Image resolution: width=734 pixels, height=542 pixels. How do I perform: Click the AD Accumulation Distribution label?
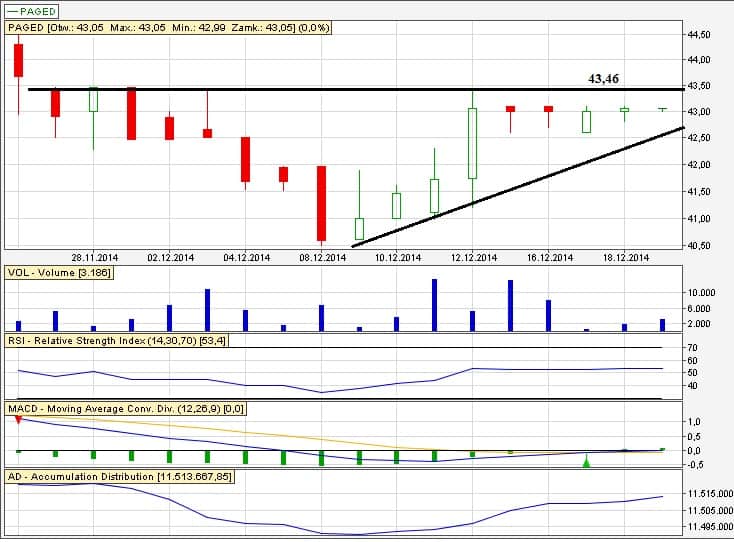[120, 477]
